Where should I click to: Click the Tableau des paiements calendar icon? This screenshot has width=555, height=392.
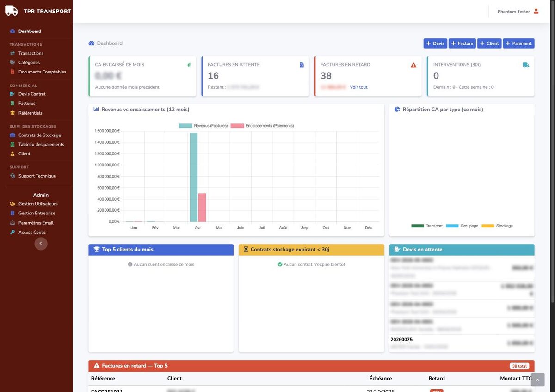coord(12,144)
